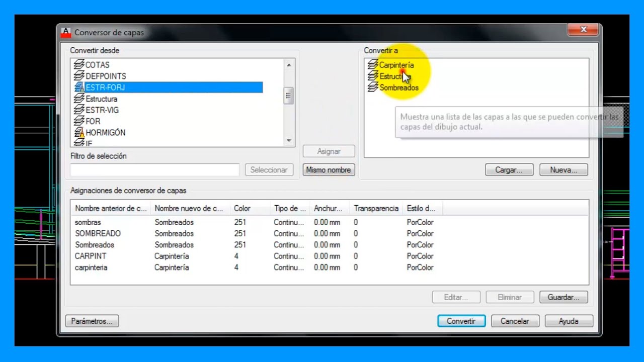Viewport: 644px width, 362px height.
Task: Click the Estructura layer icon in Convertir desde
Action: [x=79, y=99]
